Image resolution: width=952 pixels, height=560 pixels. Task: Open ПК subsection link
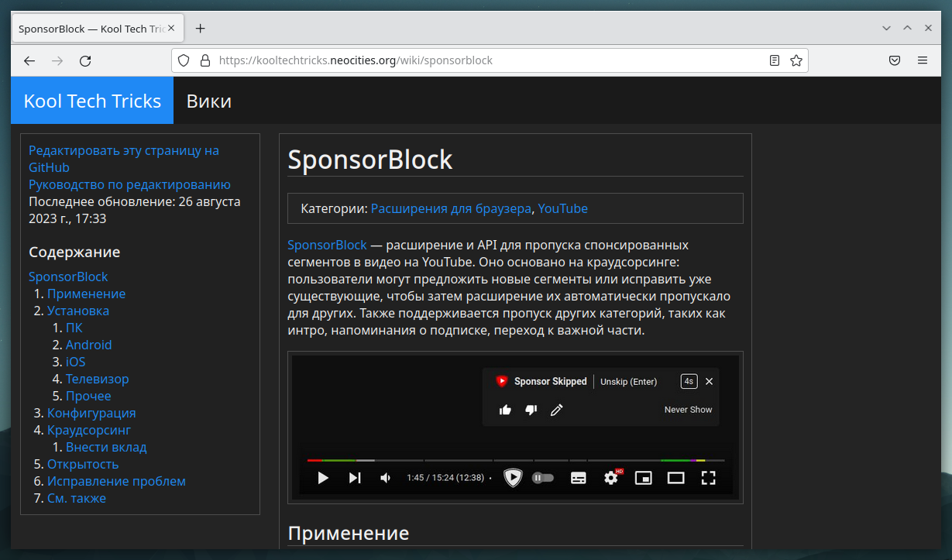pos(74,328)
